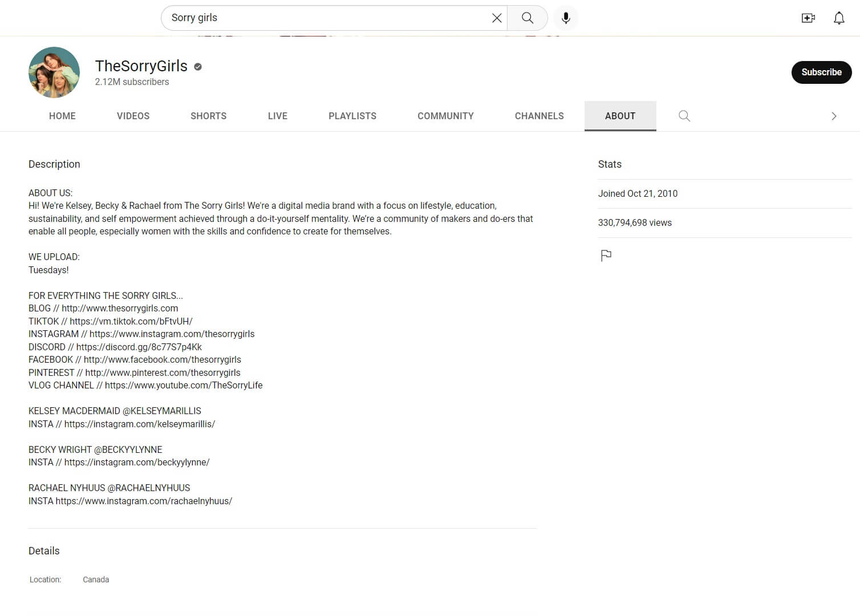Open the LIVE tab
Image resolution: width=860 pixels, height=616 pixels.
point(278,116)
